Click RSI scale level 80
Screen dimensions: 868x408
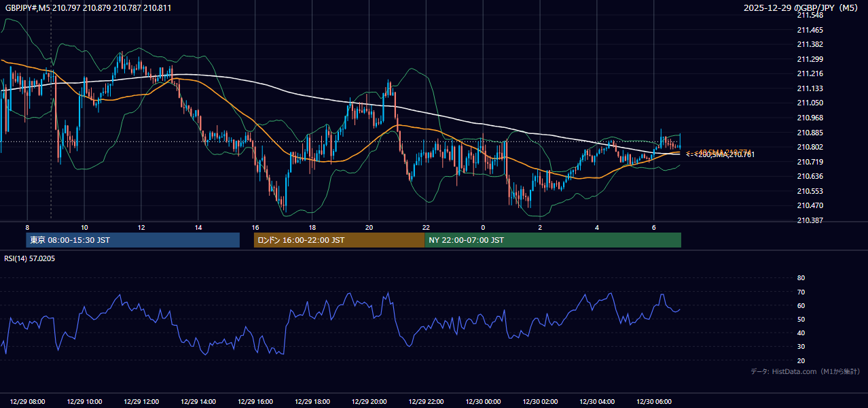[x=801, y=278]
